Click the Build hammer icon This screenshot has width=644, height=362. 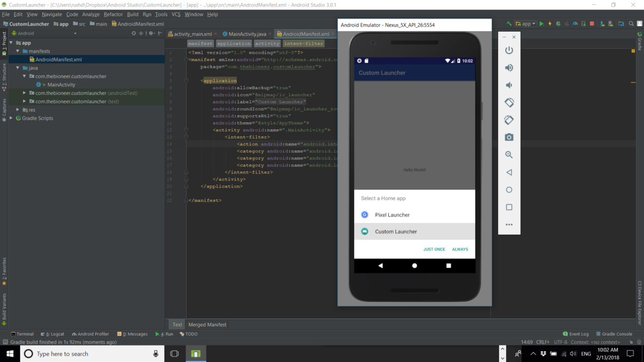(x=508, y=23)
